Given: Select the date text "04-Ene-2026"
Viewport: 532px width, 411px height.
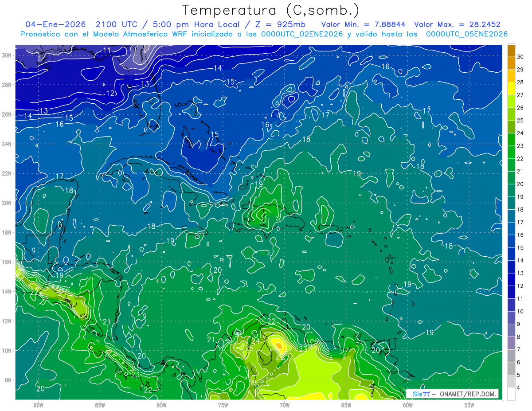Looking at the screenshot, I should pyautogui.click(x=55, y=24).
